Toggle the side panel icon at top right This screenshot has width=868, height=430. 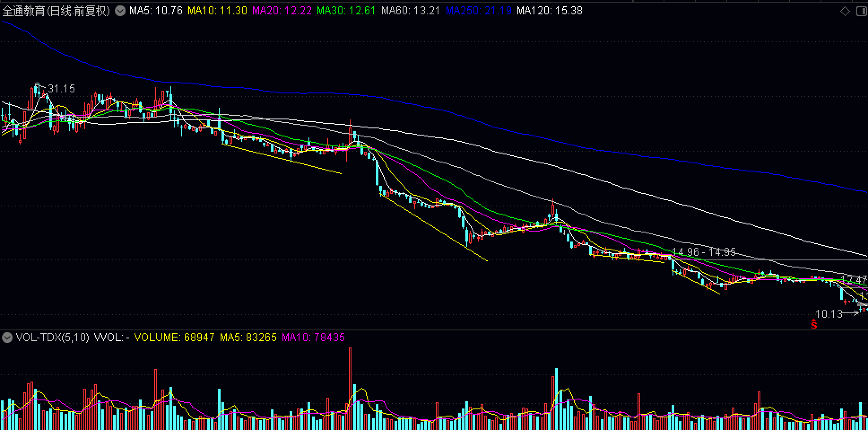[861, 11]
